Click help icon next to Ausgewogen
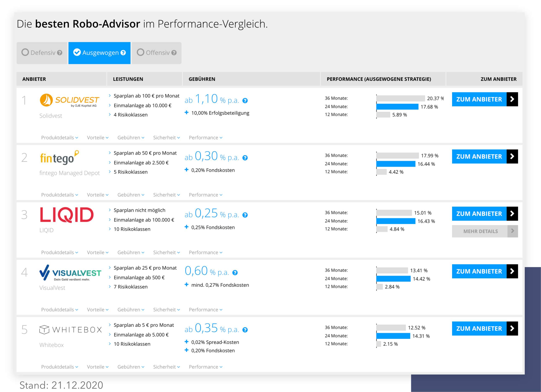Image resolution: width=541 pixels, height=392 pixels. pyautogui.click(x=123, y=53)
